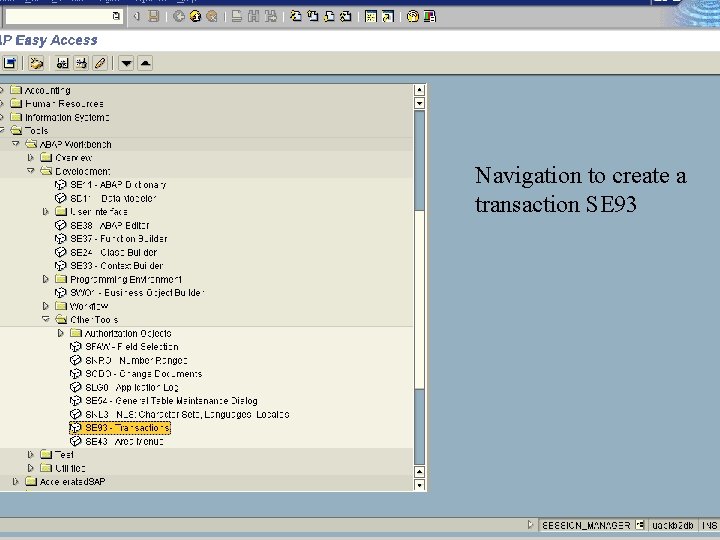Collapse the Development folder
The height and width of the screenshot is (540, 720).
coord(30,171)
